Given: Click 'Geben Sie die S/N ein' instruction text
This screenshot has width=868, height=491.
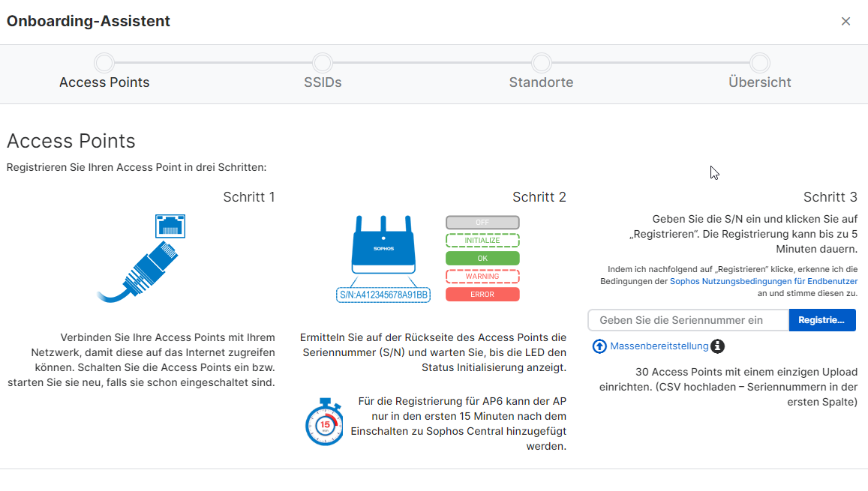Looking at the screenshot, I should [743, 234].
